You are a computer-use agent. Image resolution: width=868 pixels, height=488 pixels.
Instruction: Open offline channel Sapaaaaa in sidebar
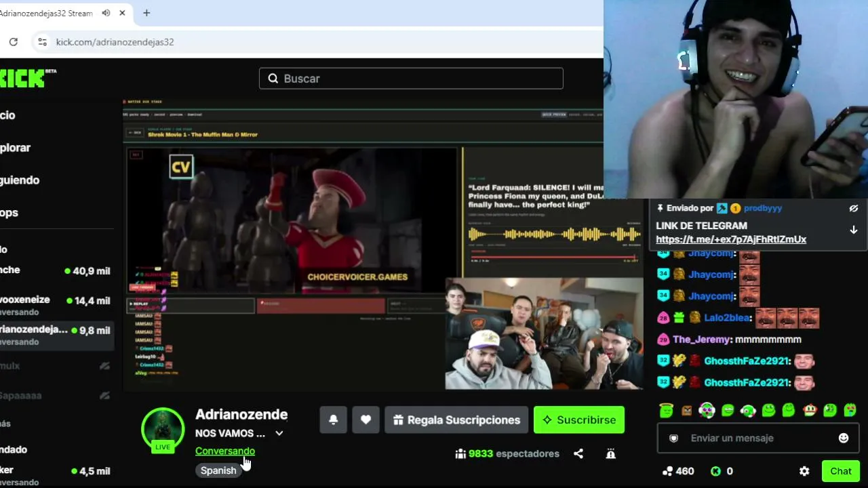pyautogui.click(x=57, y=396)
